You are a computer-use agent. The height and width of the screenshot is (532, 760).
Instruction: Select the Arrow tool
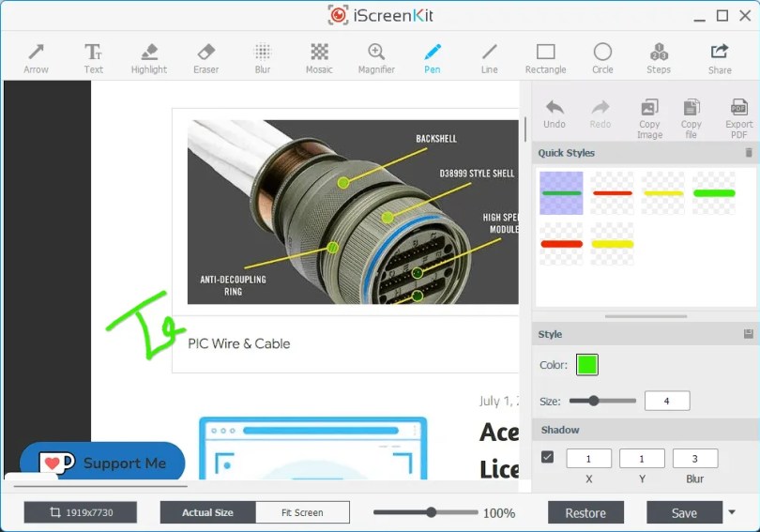(36, 58)
